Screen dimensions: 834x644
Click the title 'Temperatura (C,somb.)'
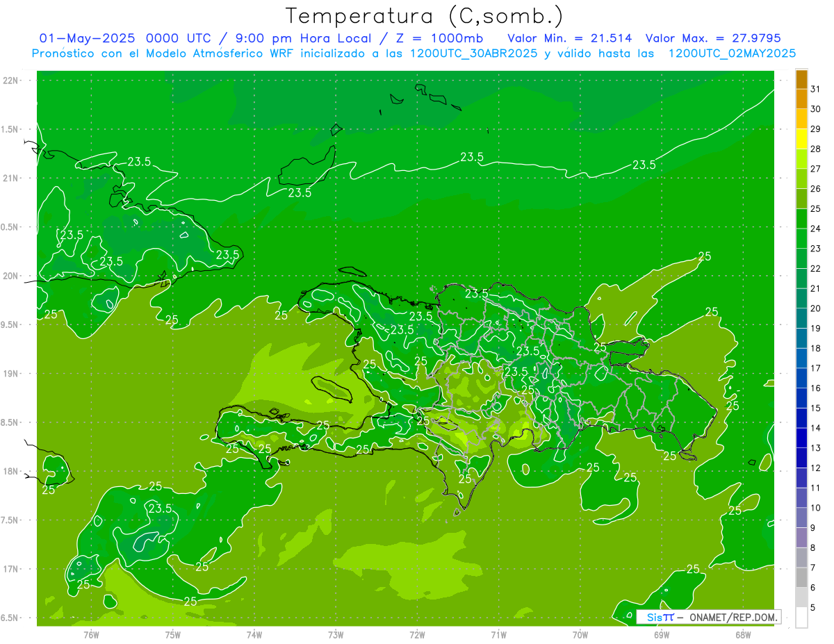tap(424, 17)
